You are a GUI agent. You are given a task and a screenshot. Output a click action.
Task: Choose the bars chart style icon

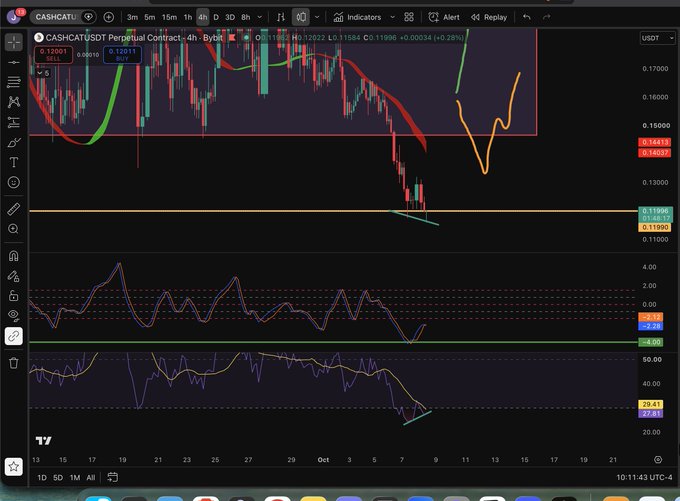coord(281,17)
